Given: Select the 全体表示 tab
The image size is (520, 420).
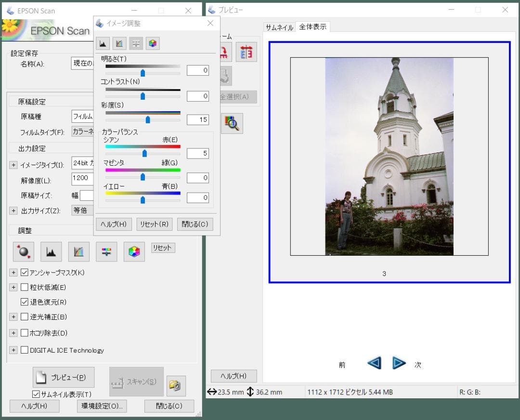Looking at the screenshot, I should (x=312, y=27).
